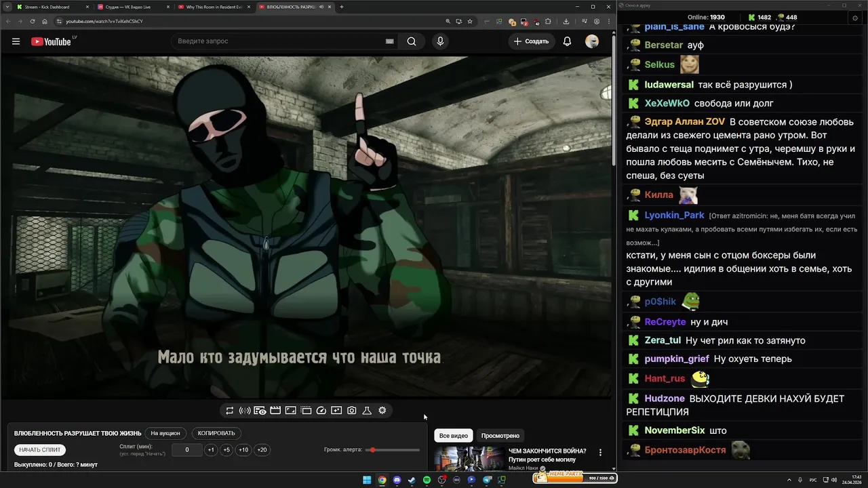868x488 pixels.
Task: Open Chrome three-dot menu
Action: point(609,21)
